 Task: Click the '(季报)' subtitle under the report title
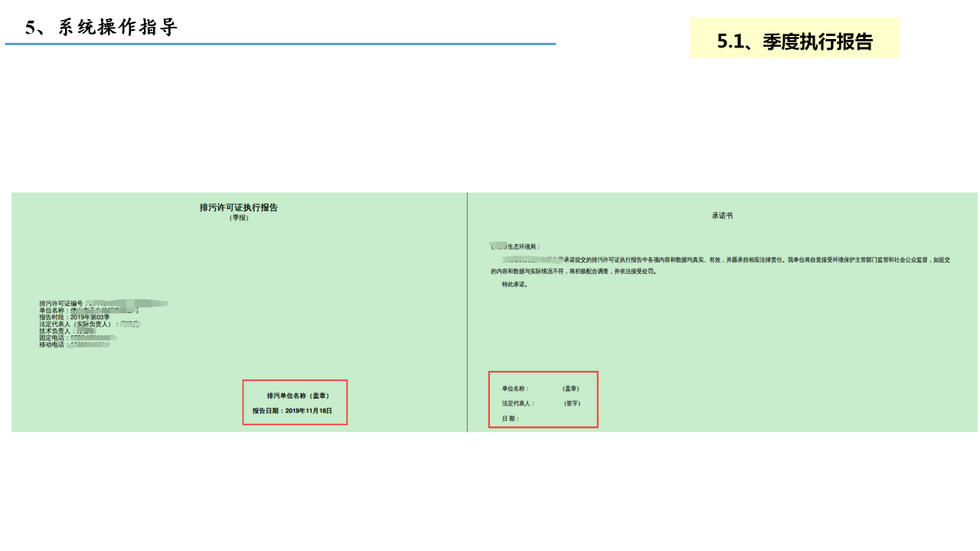point(239,218)
